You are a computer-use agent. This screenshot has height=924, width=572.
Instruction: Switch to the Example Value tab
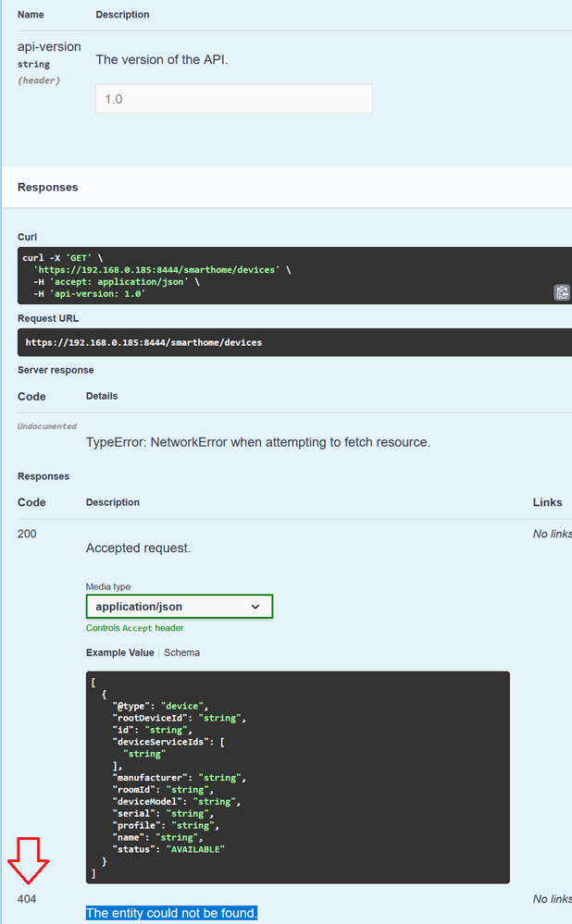coord(119,652)
